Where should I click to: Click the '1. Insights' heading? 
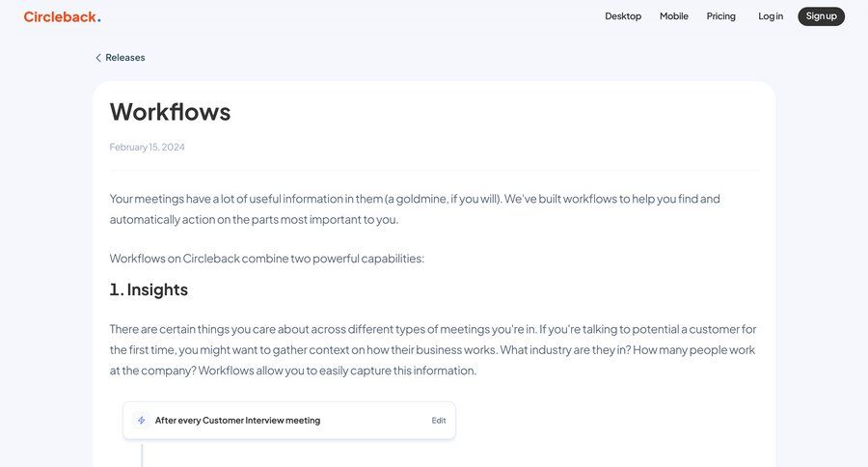point(149,289)
